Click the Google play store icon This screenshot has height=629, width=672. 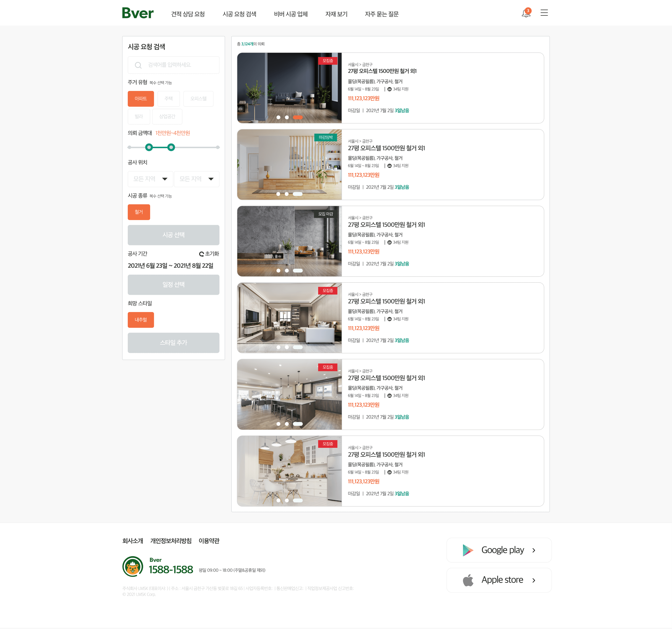click(468, 550)
